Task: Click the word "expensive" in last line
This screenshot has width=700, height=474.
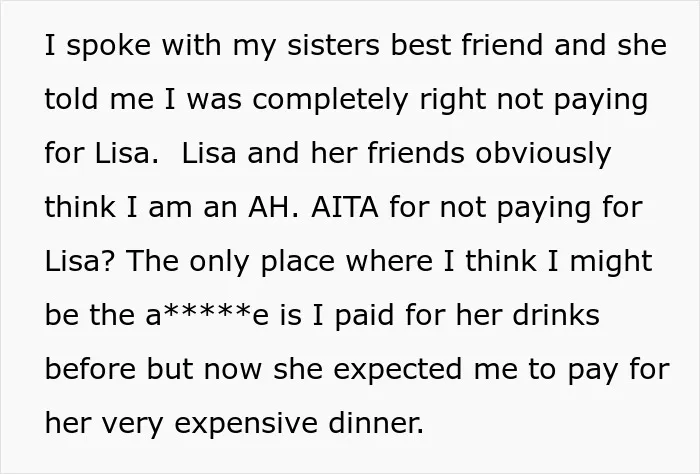Action: (246, 424)
